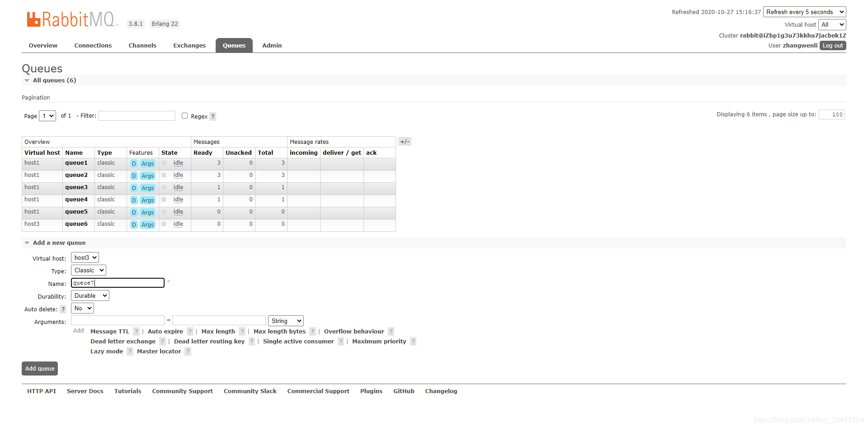Open help for Regex filter
The image size is (868, 428).
213,117
